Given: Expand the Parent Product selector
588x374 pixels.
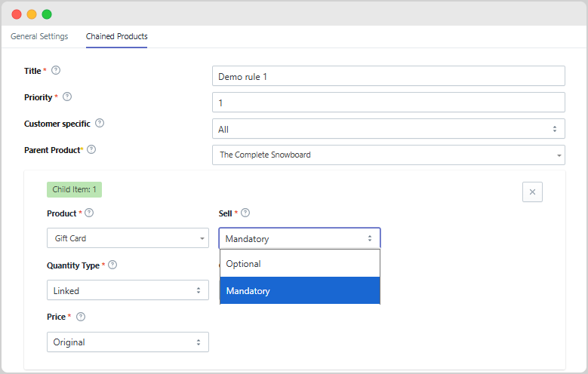Looking at the screenshot, I should (x=388, y=155).
